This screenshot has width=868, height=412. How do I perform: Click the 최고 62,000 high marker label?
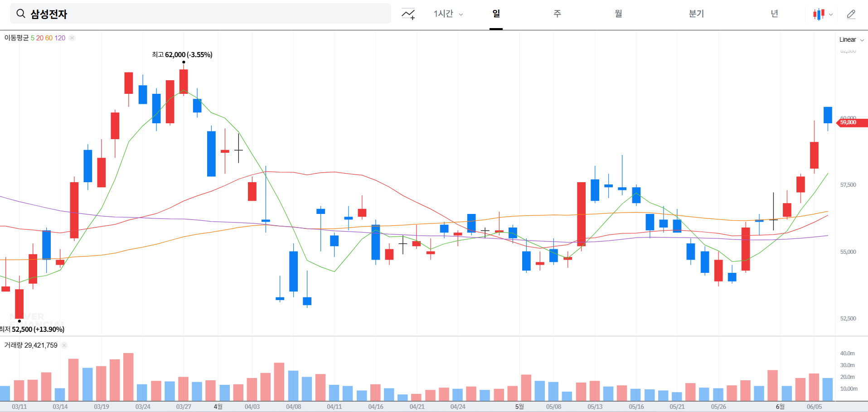point(182,54)
